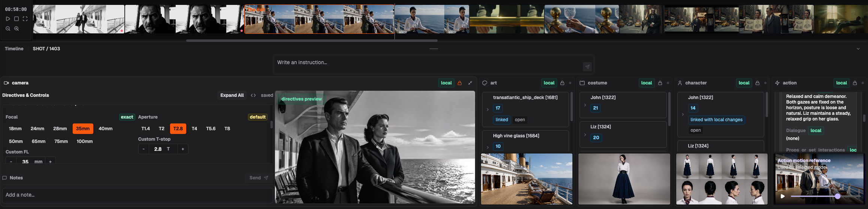
Task: Click the linked with local changes tag
Action: point(716,120)
